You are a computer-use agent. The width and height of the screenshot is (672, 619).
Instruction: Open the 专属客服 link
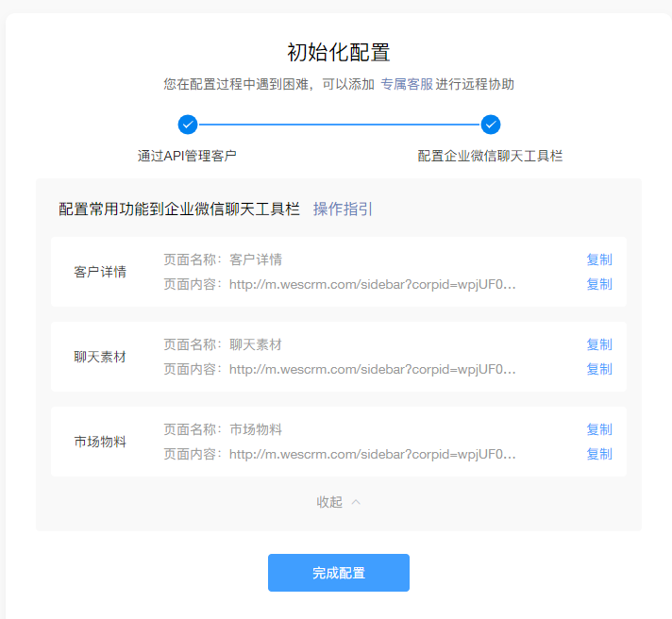pos(407,84)
